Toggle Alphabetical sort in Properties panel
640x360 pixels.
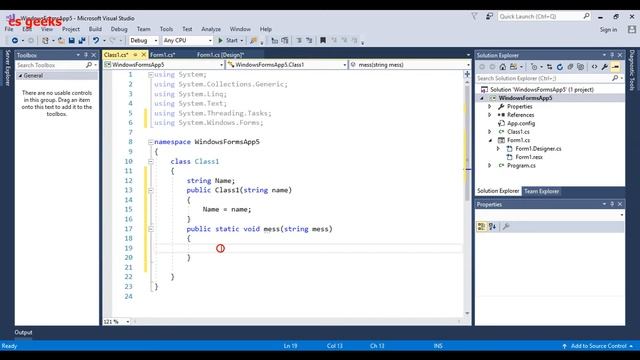tap(493, 227)
